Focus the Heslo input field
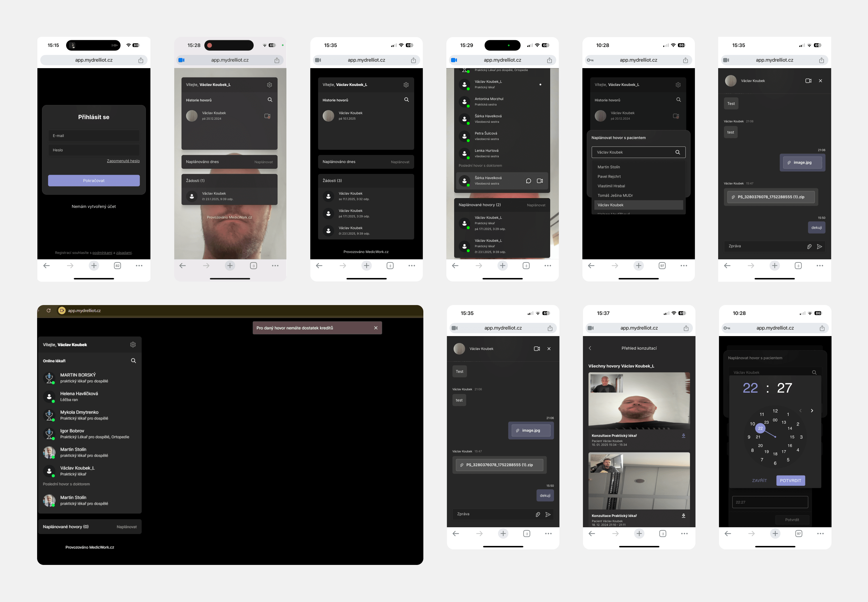868x602 pixels. pos(94,150)
